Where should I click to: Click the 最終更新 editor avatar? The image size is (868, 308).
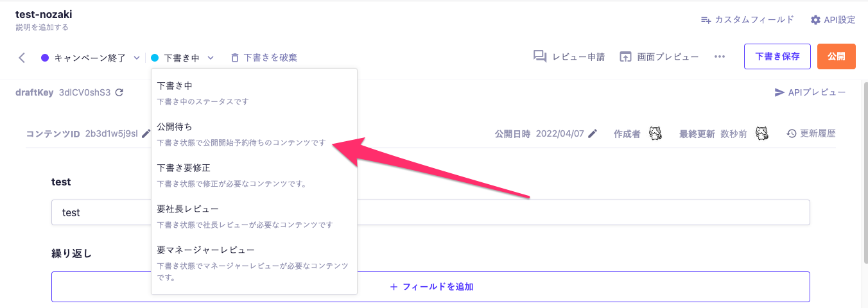click(762, 133)
